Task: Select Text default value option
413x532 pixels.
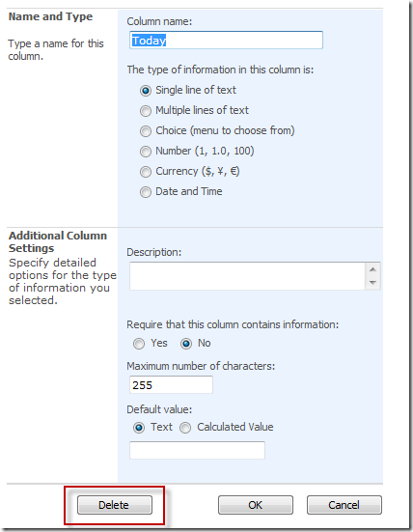Action: (x=139, y=428)
